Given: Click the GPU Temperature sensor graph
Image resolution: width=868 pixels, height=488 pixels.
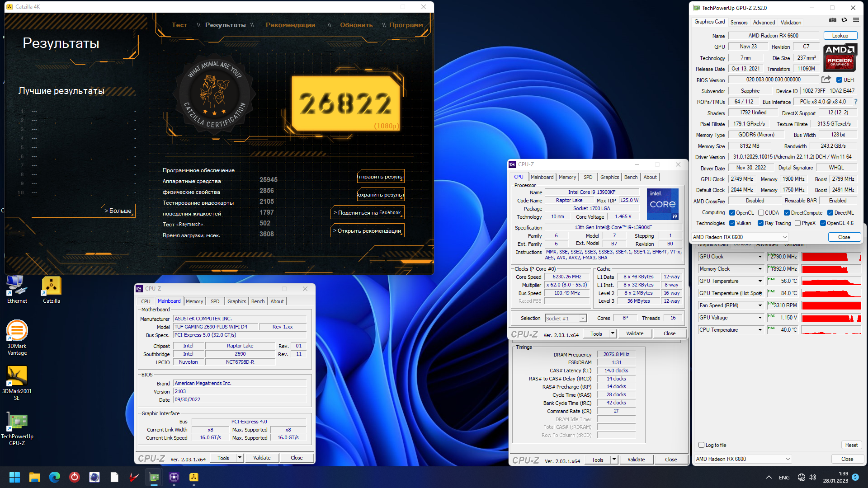Looking at the screenshot, I should (x=832, y=281).
